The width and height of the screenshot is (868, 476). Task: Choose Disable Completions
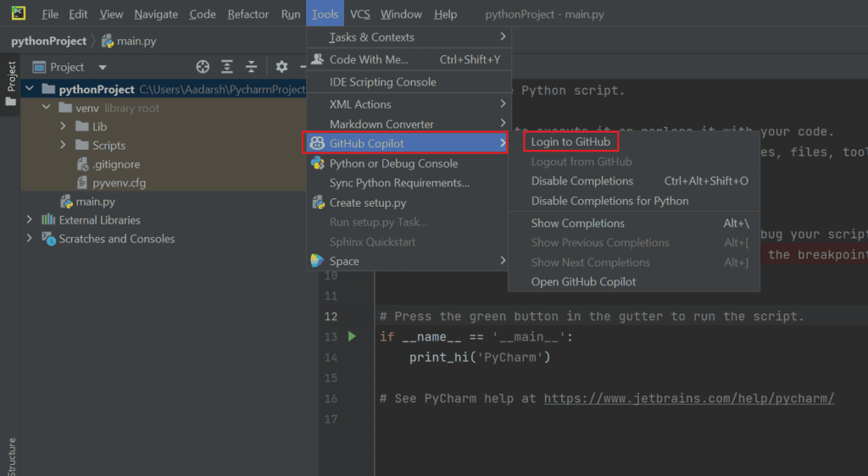click(x=634, y=180)
